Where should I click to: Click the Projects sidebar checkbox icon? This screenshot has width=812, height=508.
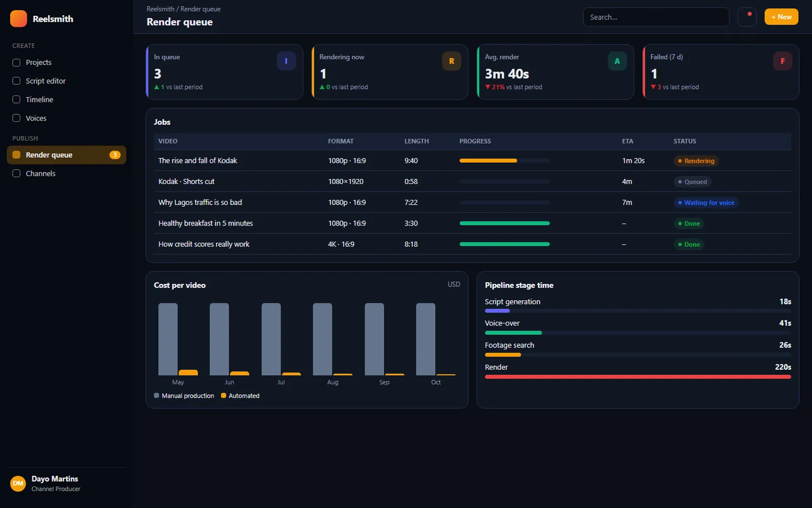[x=16, y=62]
